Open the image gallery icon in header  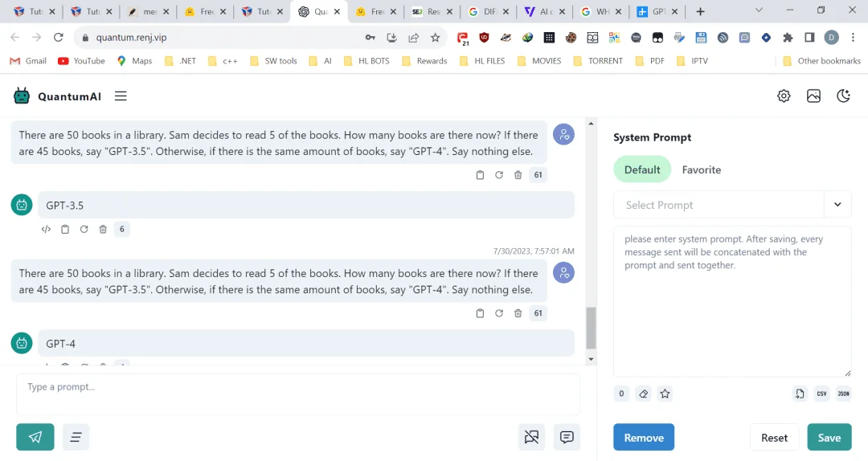(813, 96)
